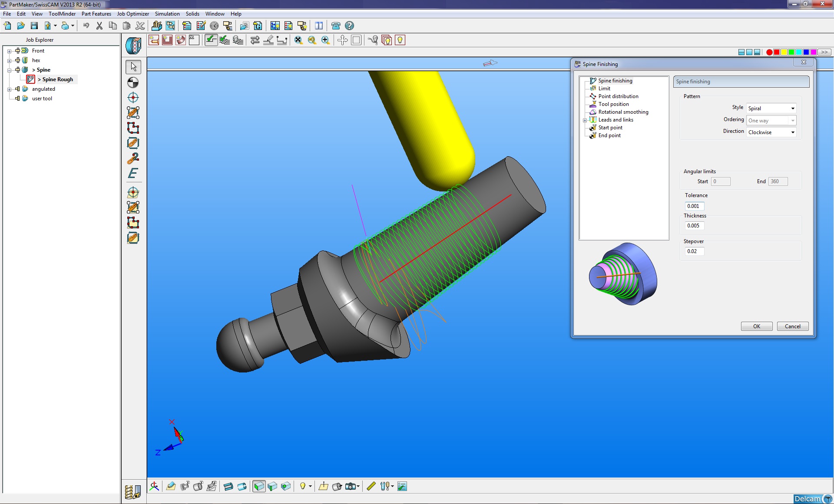Pick the blue color swatch
The image size is (834, 504).
click(806, 52)
